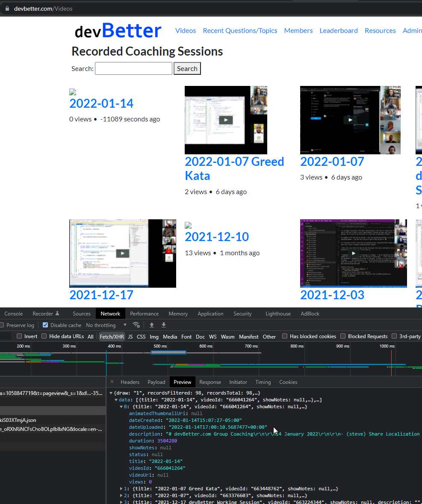
Task: Enable the Invert filter checkbox
Action: pyautogui.click(x=19, y=336)
